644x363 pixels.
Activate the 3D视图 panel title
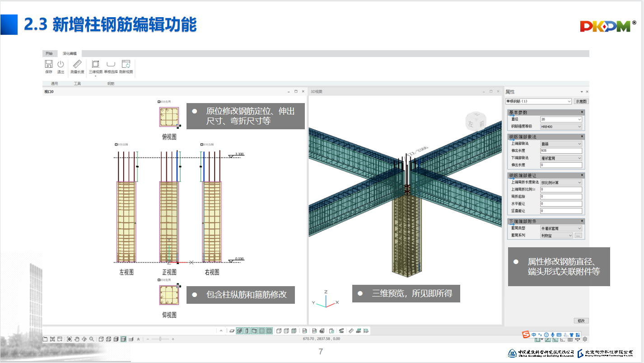click(x=316, y=92)
